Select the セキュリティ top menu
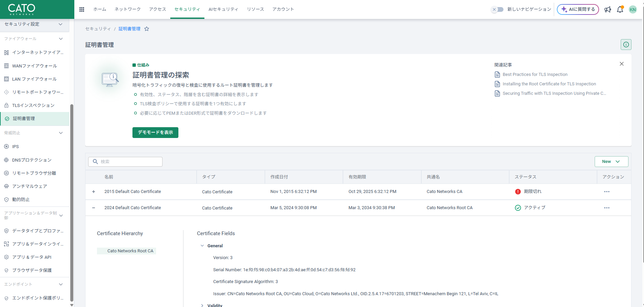 click(x=187, y=9)
